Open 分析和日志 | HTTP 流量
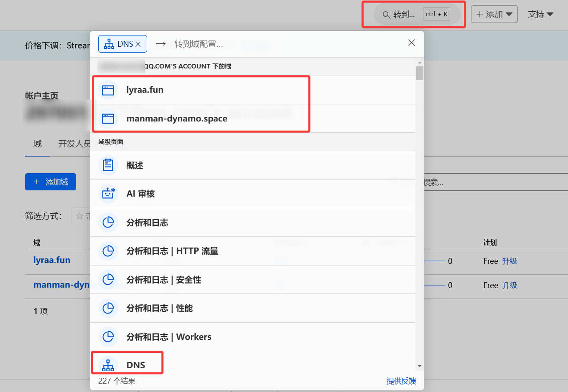568x392 pixels. [x=253, y=251]
